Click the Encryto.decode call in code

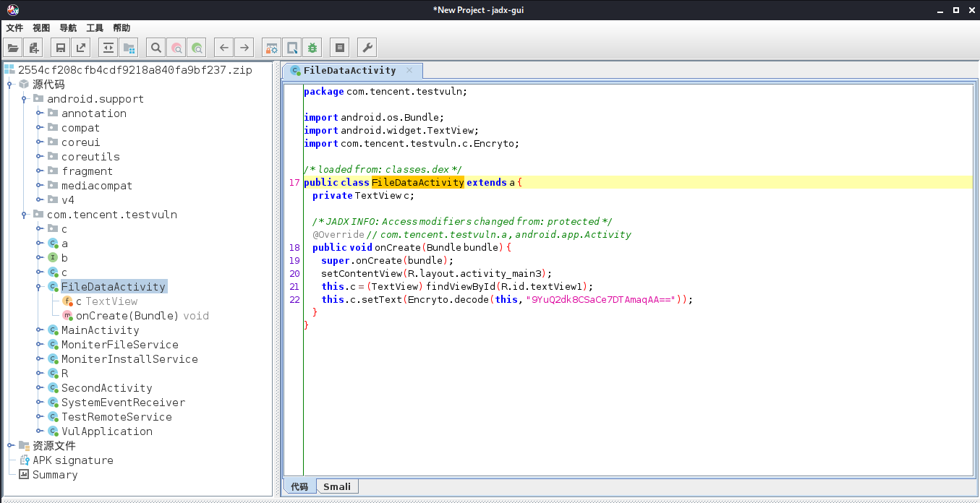point(450,300)
